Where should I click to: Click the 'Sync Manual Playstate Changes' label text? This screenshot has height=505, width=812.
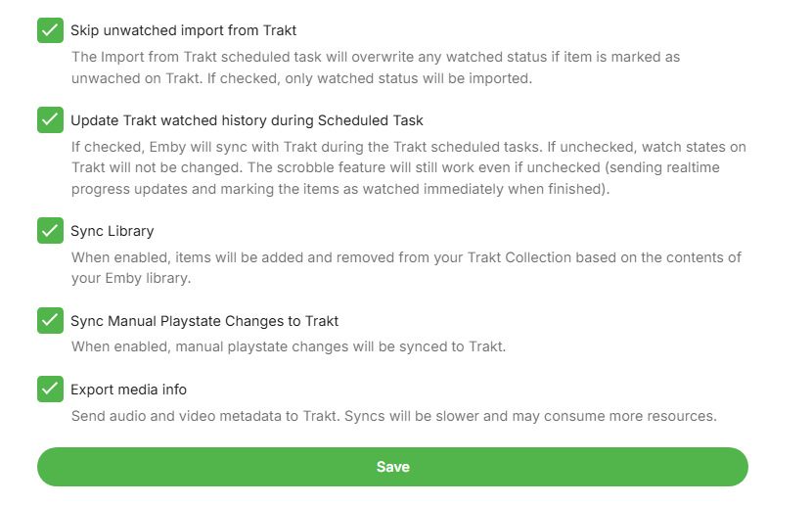204,320
